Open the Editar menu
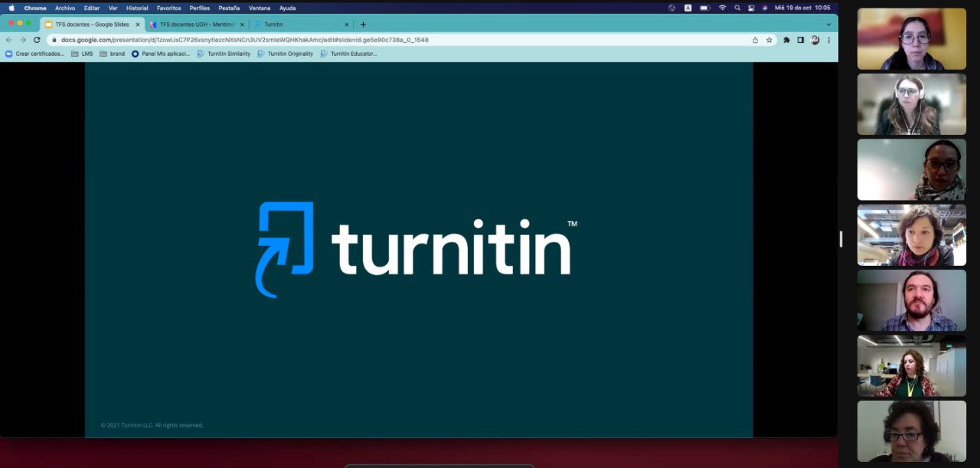 click(x=92, y=8)
